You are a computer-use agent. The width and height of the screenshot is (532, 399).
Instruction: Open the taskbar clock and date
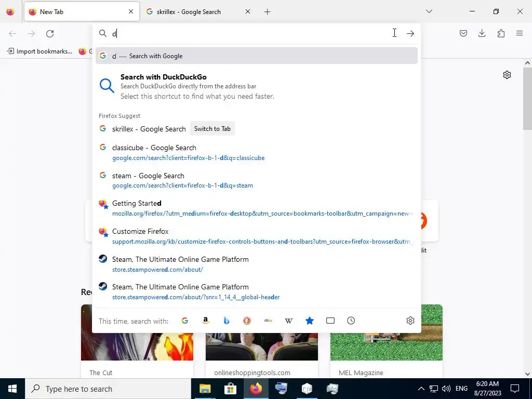coord(487,389)
